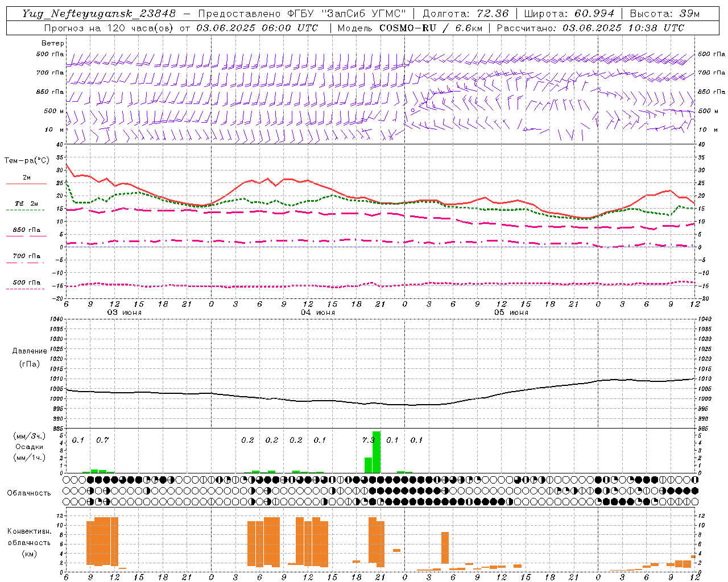
Task: Click the '03 июня' date label
Action: pos(125,313)
